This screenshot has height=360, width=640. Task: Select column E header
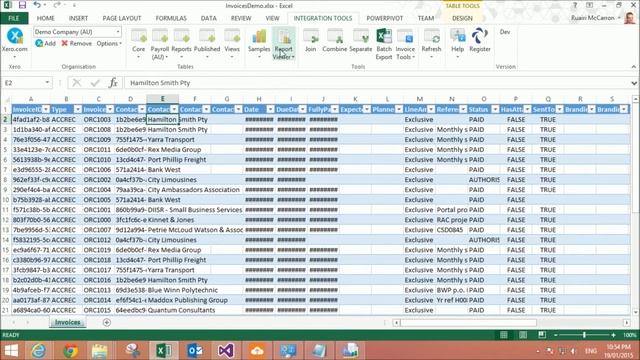162,99
